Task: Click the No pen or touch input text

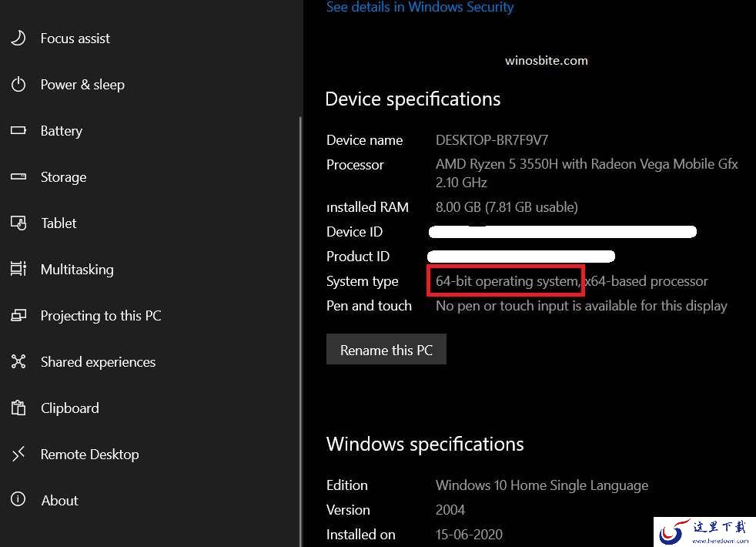Action: pos(581,306)
